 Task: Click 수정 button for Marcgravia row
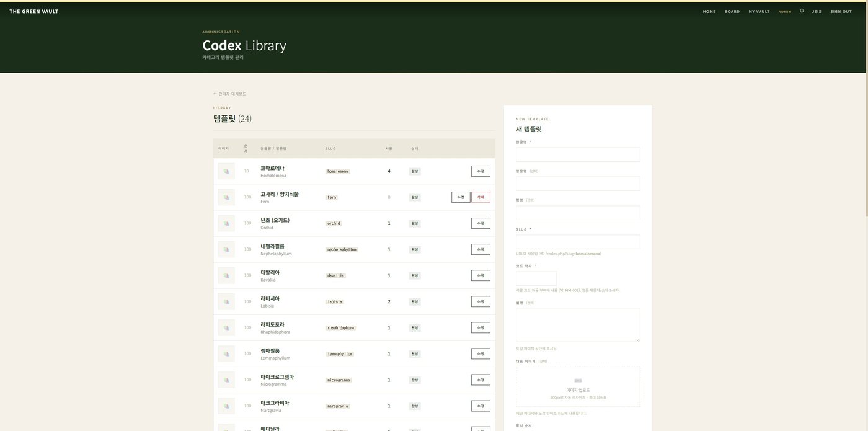coord(480,406)
